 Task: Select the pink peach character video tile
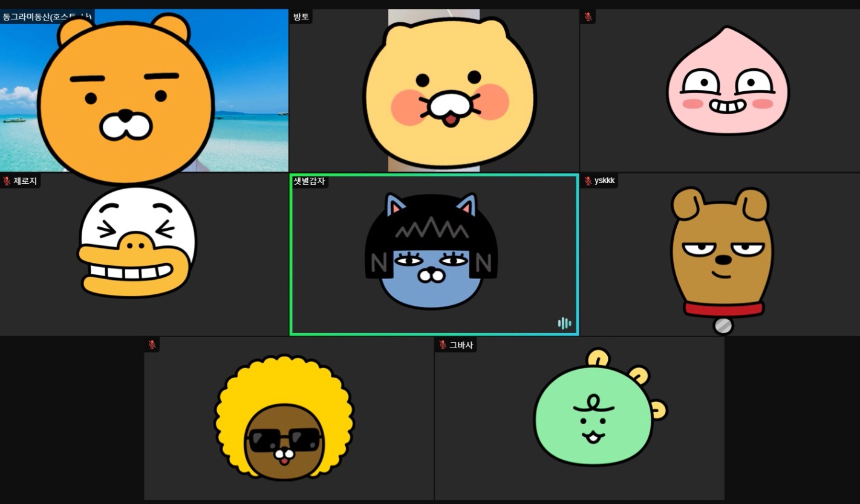(x=720, y=90)
